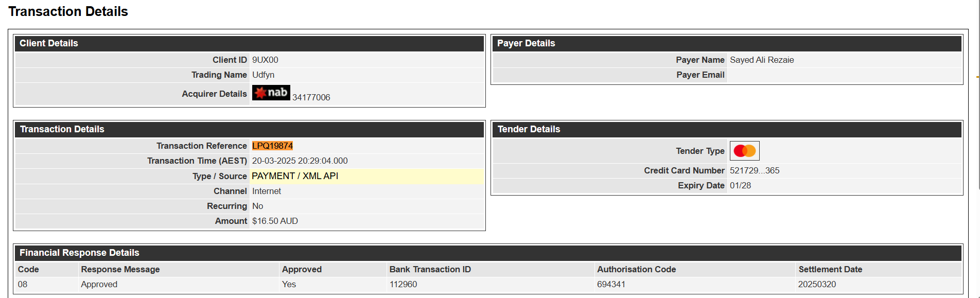Click the Response Message column header
This screenshot has width=980, height=298.
click(120, 269)
